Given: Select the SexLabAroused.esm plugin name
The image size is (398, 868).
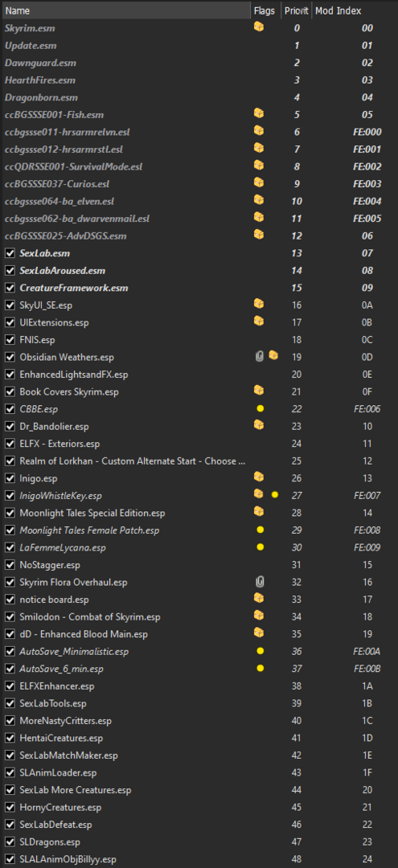Looking at the screenshot, I should tap(63, 271).
